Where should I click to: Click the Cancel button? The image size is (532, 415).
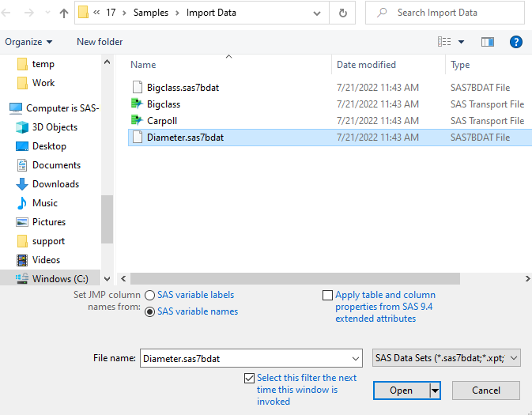[x=486, y=390]
